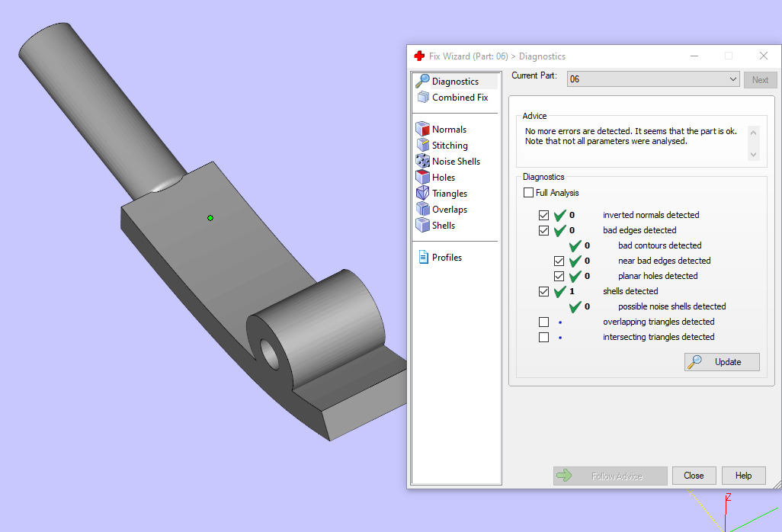Click the Next button
The height and width of the screenshot is (532, 782).
(760, 80)
